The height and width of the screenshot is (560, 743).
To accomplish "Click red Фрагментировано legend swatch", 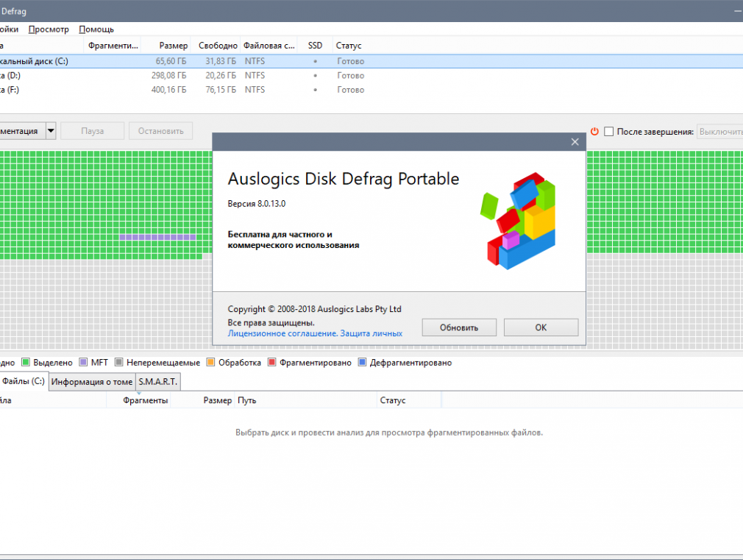I will [272, 362].
